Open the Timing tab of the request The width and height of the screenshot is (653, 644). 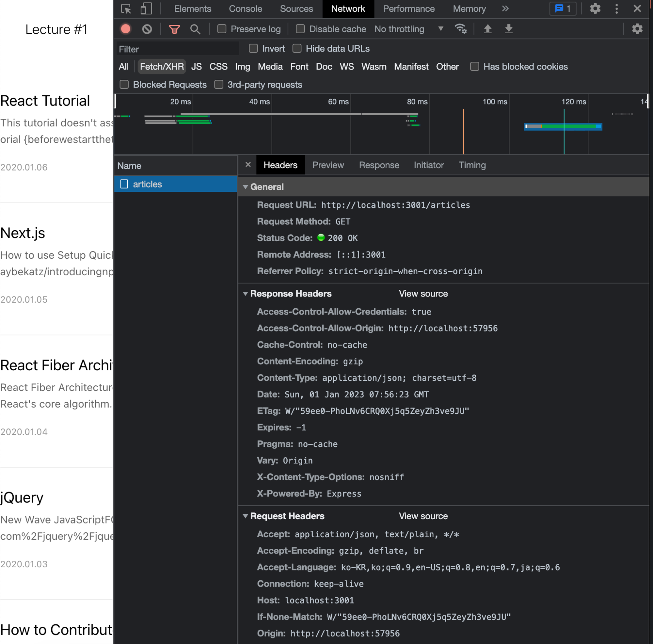tap(472, 165)
